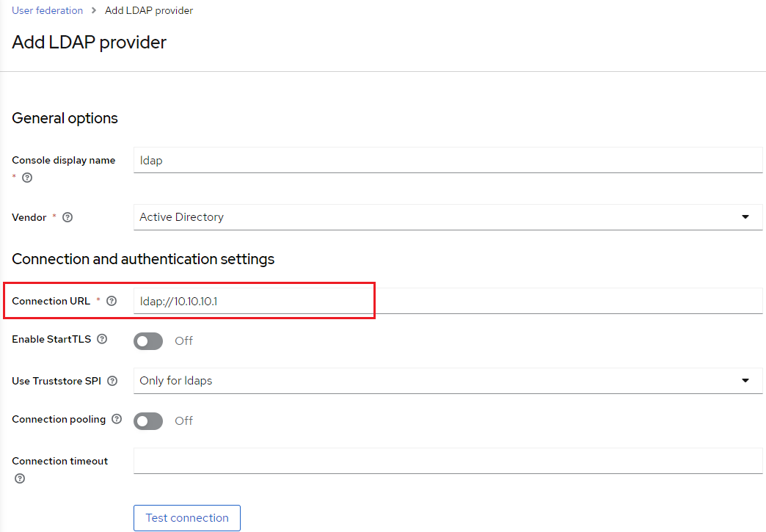Click the General options section heading
The width and height of the screenshot is (766, 532).
(x=65, y=118)
